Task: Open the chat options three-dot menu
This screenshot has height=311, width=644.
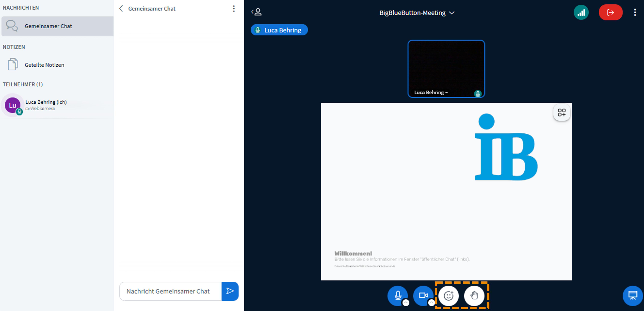Action: (x=234, y=8)
